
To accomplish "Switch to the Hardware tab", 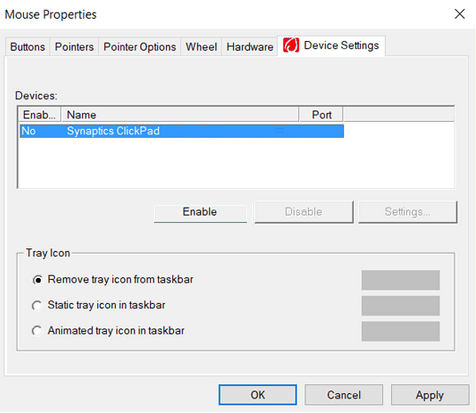I will (250, 47).
